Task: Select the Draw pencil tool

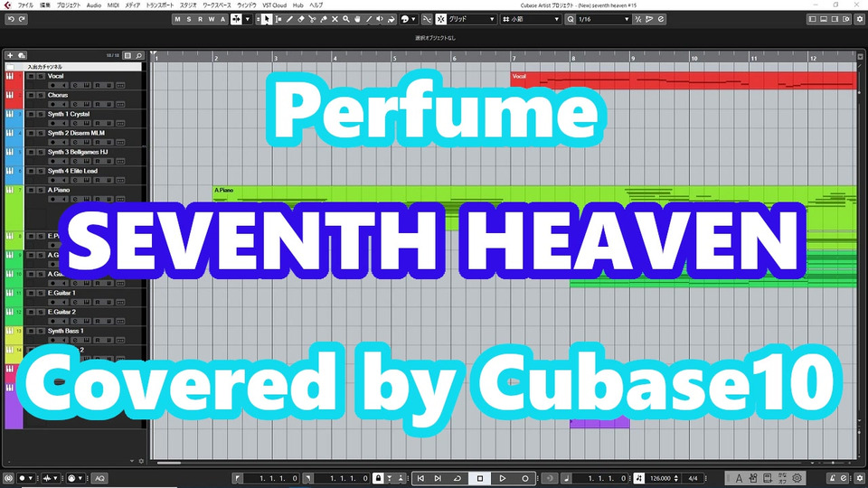Action: point(289,19)
